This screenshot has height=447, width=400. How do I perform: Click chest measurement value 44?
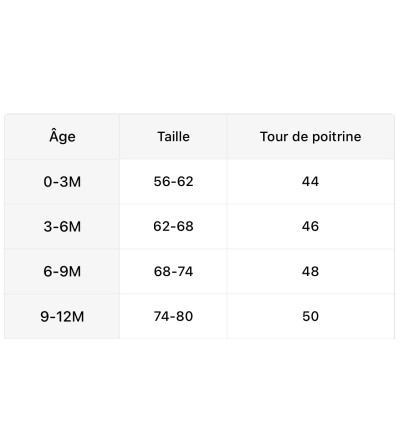tap(310, 182)
